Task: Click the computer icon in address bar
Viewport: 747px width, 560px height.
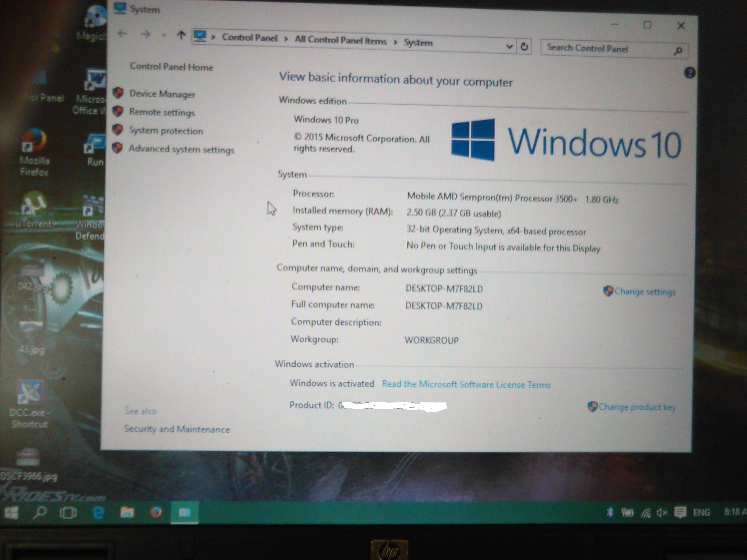Action: point(200,37)
